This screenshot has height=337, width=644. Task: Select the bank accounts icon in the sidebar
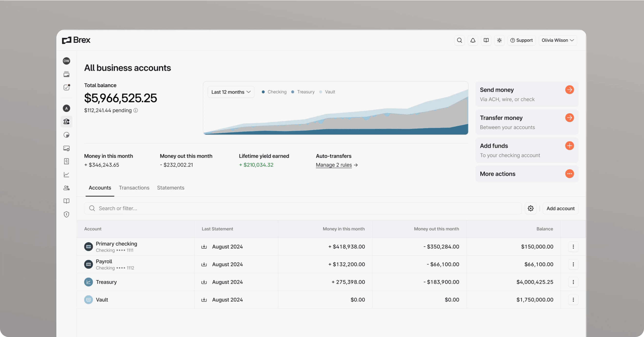tap(67, 122)
